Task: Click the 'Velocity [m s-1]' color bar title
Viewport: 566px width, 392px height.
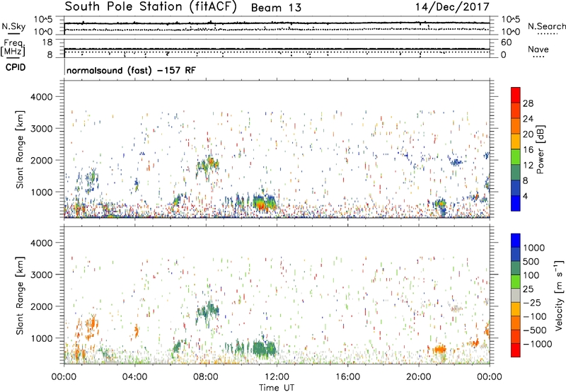Action: tap(559, 295)
